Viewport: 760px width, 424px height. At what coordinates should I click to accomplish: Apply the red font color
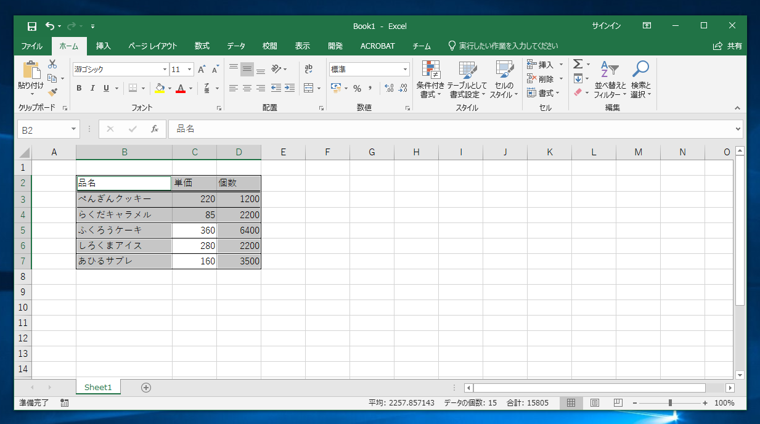pos(181,88)
